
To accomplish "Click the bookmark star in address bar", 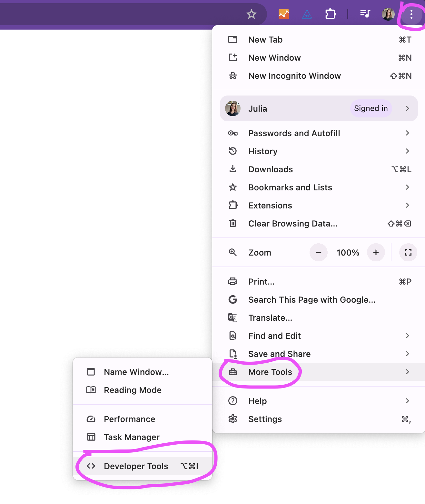I will click(251, 14).
